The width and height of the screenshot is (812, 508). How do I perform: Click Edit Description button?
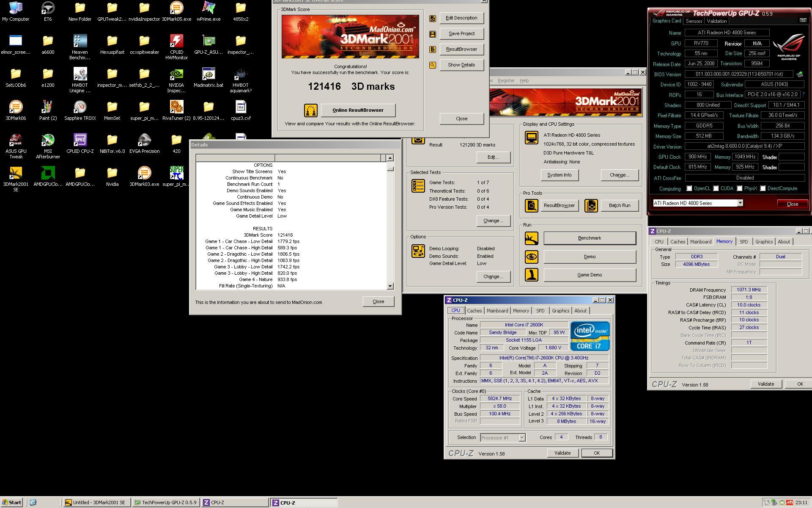pos(461,18)
